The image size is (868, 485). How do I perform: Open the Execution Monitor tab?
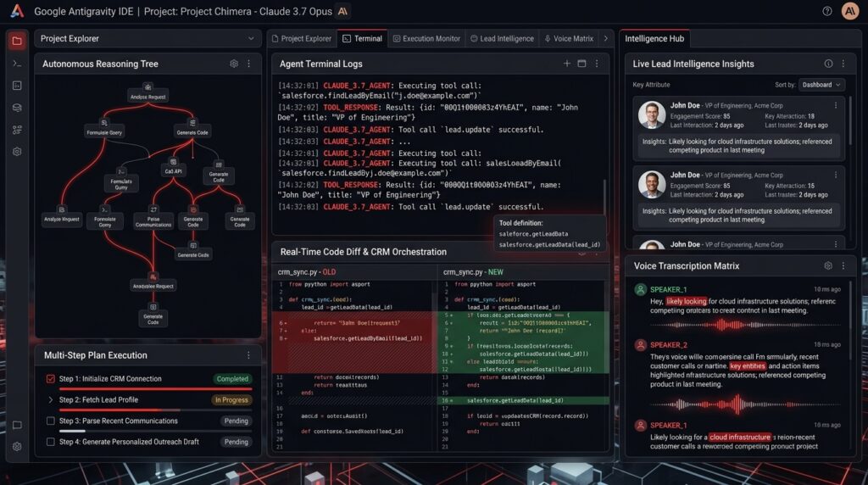point(427,39)
